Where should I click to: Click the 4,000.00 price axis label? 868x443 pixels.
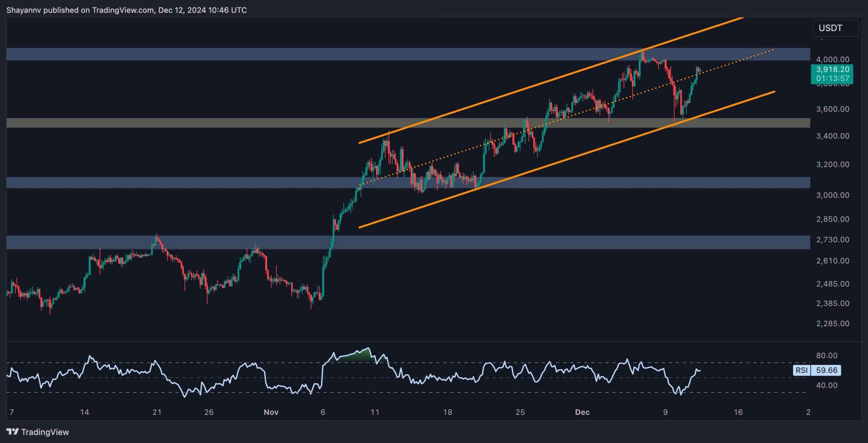(x=832, y=59)
